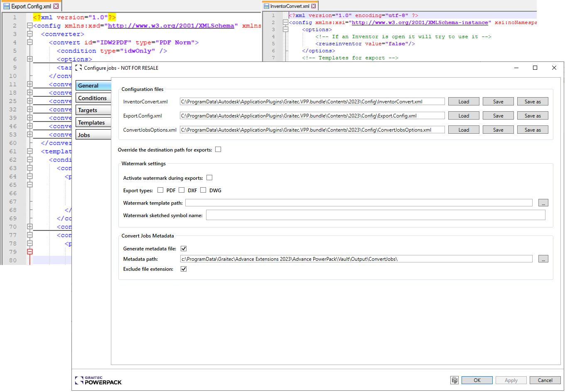Image resolution: width=565 pixels, height=392 pixels.
Task: Expand the folded block at line 53
Action: 30,134
